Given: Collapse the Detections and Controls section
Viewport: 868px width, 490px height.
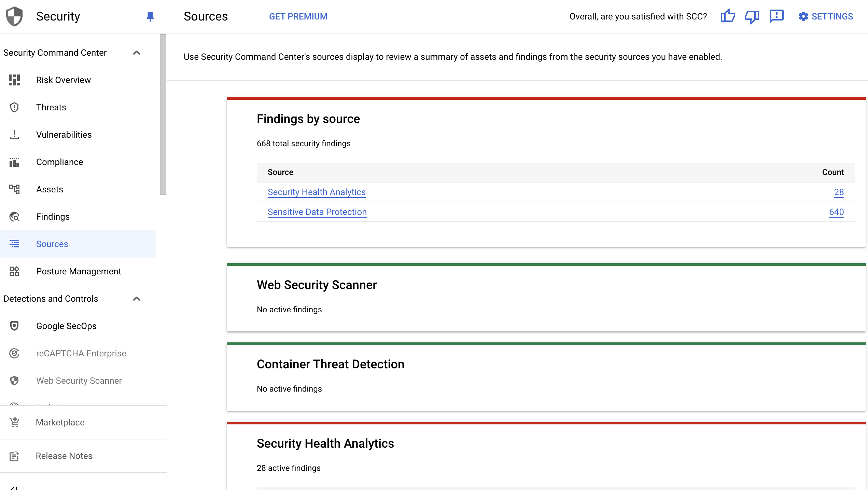Looking at the screenshot, I should tap(137, 298).
